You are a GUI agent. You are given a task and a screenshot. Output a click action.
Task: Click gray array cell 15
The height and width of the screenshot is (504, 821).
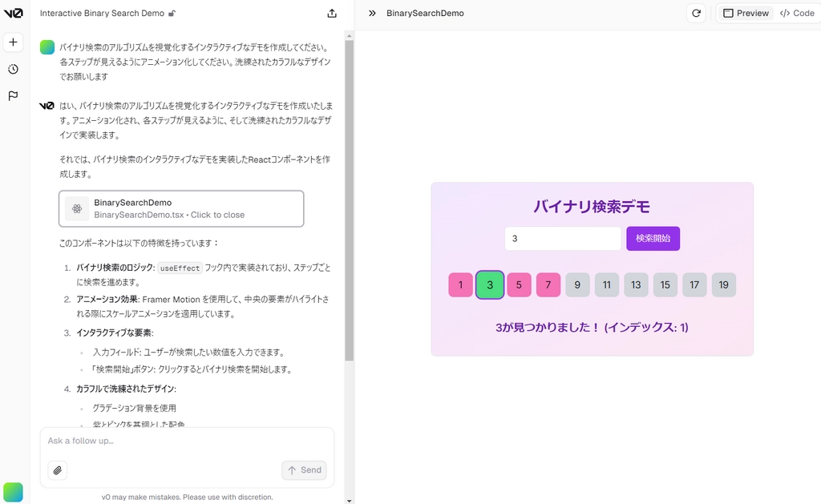tap(665, 284)
